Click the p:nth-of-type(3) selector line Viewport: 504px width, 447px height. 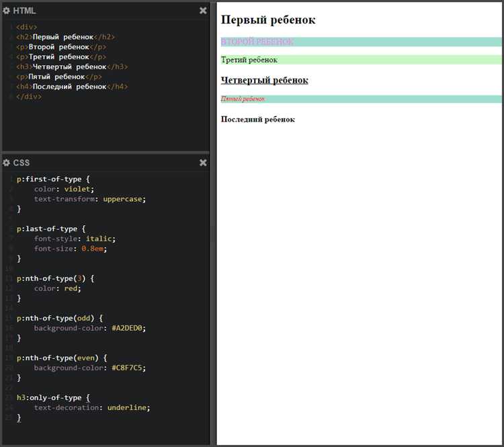click(56, 278)
